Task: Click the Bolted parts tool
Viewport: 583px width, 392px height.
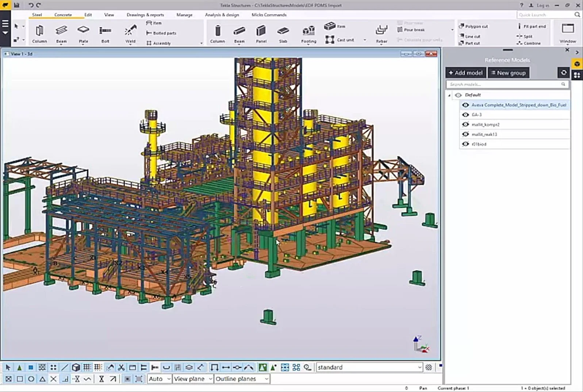Action: click(161, 33)
